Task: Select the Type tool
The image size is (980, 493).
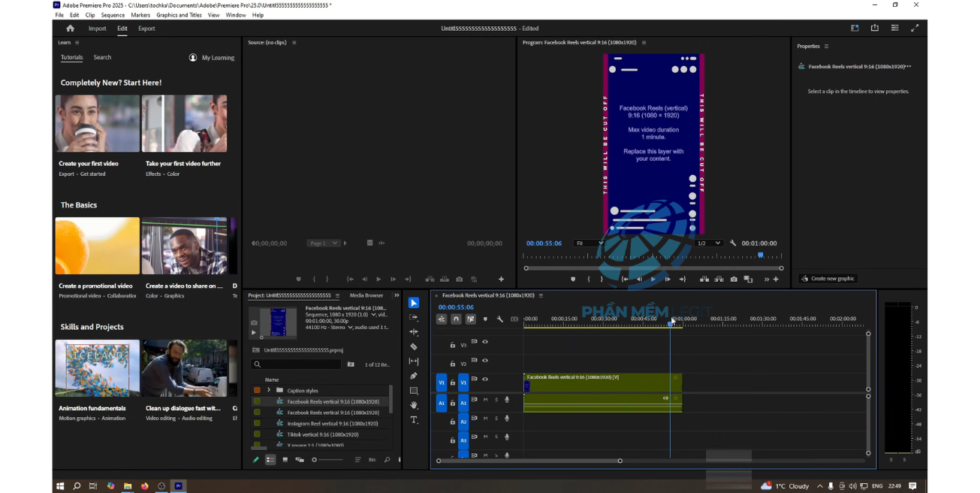Action: coord(414,420)
